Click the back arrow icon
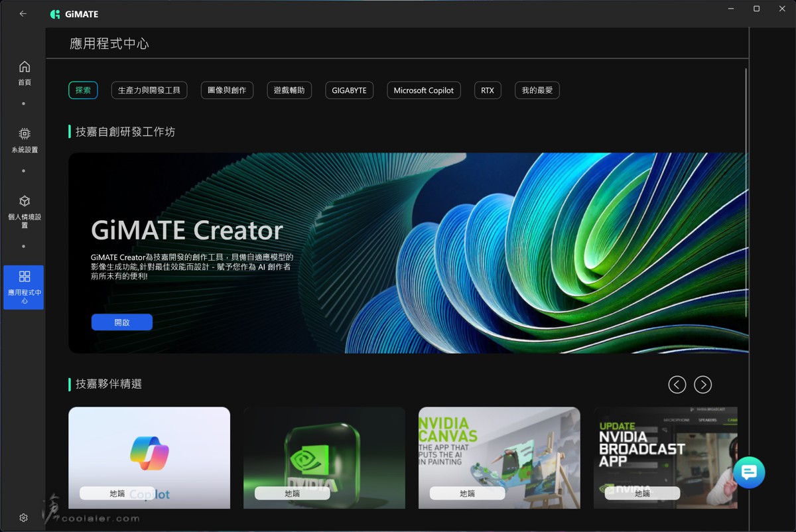This screenshot has height=532, width=796. click(23, 14)
